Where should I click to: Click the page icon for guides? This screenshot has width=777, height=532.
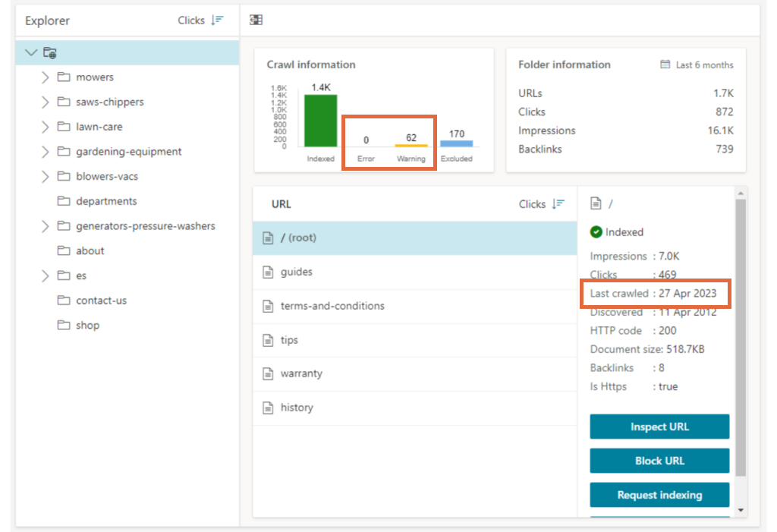(268, 272)
